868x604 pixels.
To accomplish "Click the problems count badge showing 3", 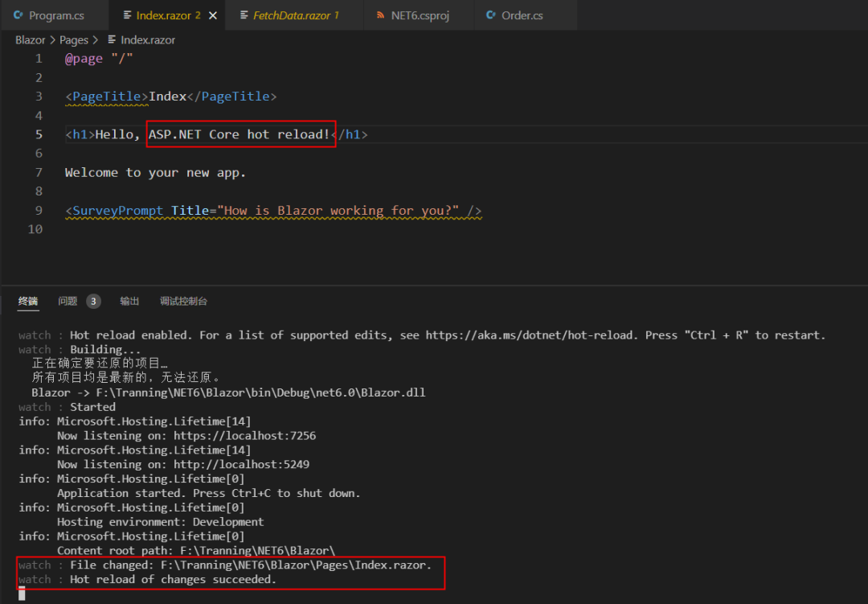I will pyautogui.click(x=93, y=301).
